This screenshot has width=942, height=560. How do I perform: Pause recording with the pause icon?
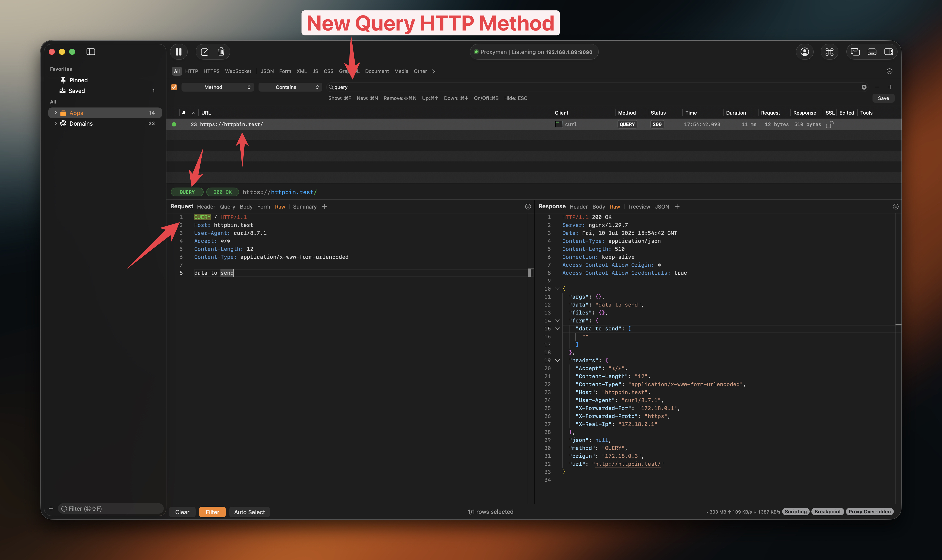click(x=179, y=52)
